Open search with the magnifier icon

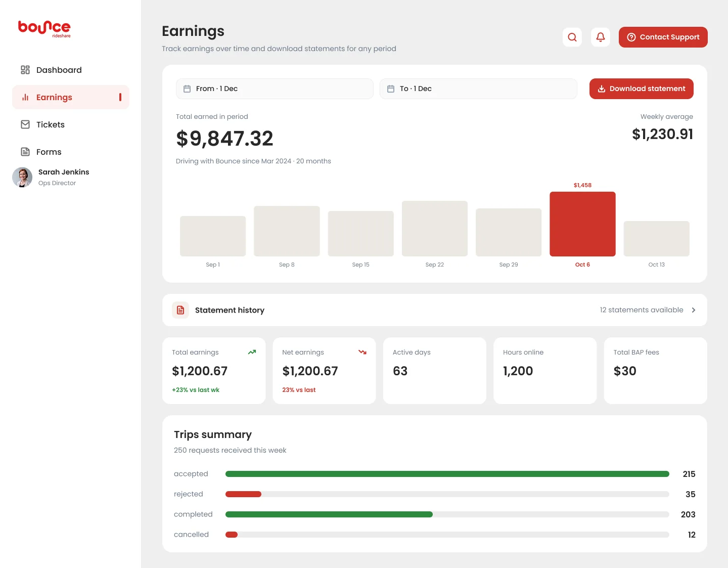(572, 37)
